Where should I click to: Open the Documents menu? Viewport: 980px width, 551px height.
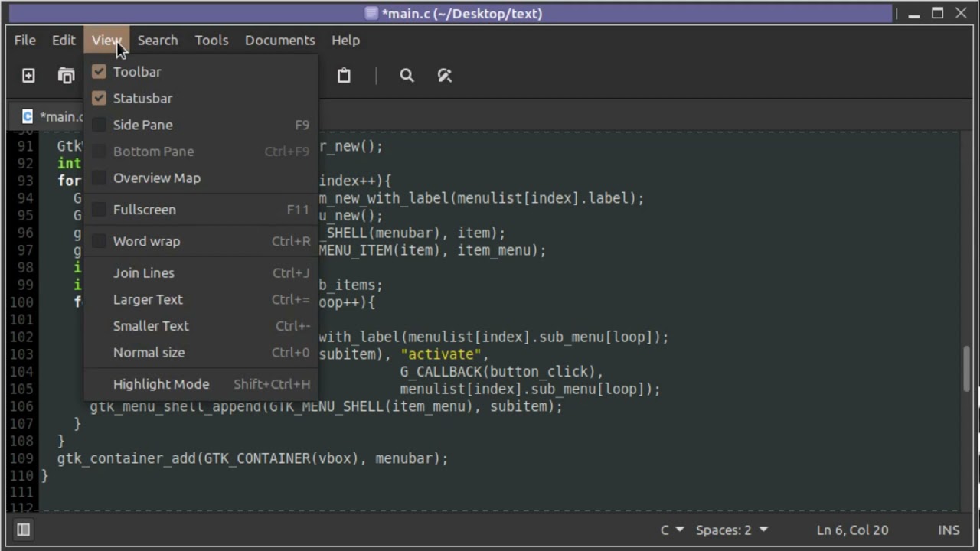point(279,40)
